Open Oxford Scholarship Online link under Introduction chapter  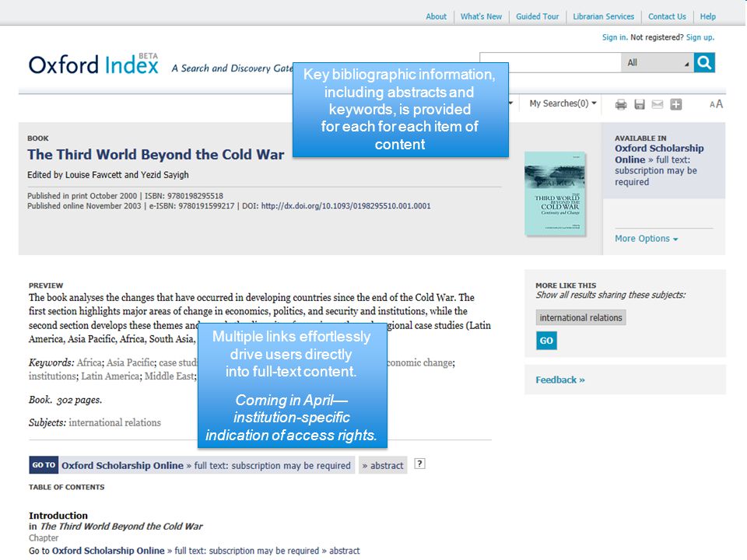pyautogui.click(x=108, y=551)
